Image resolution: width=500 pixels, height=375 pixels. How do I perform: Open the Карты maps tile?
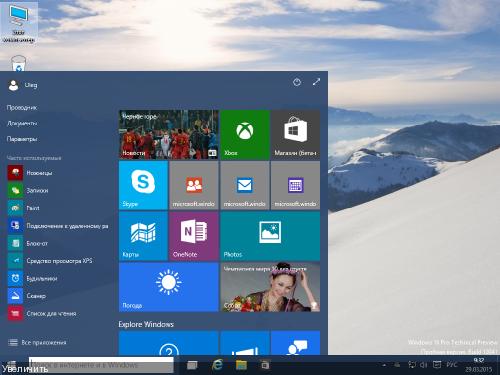(x=143, y=236)
